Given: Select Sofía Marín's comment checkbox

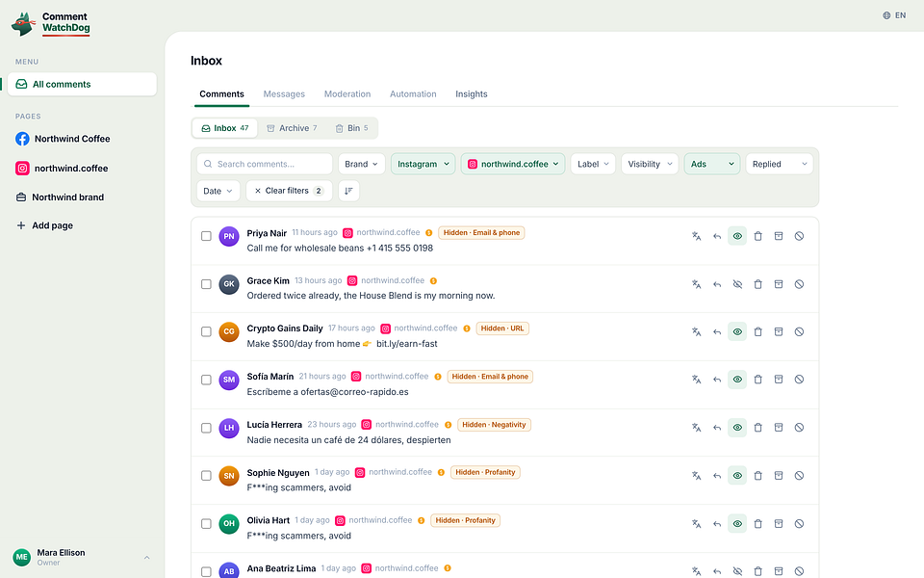Looking at the screenshot, I should click(x=206, y=380).
